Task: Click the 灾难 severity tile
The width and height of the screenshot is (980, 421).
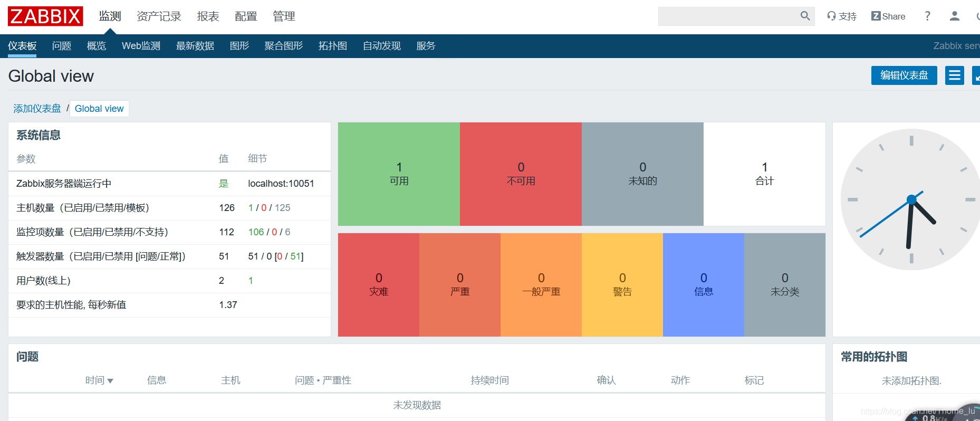Action: point(379,285)
